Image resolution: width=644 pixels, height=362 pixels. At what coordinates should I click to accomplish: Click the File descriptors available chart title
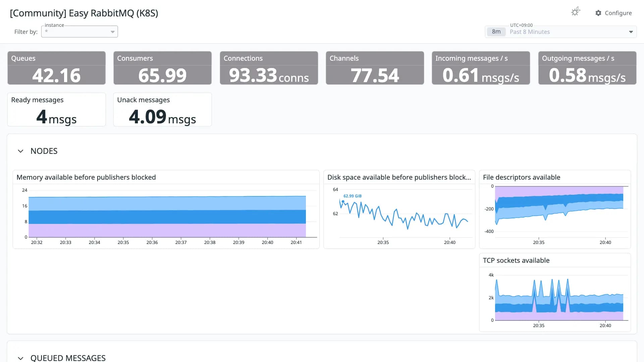pyautogui.click(x=522, y=177)
